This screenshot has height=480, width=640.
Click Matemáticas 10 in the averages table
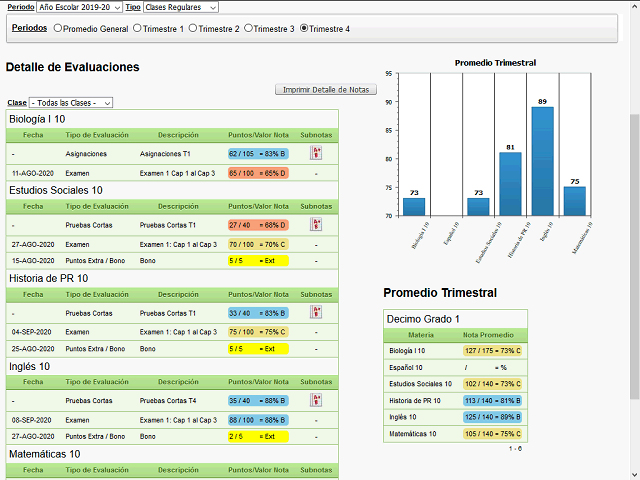[413, 433]
